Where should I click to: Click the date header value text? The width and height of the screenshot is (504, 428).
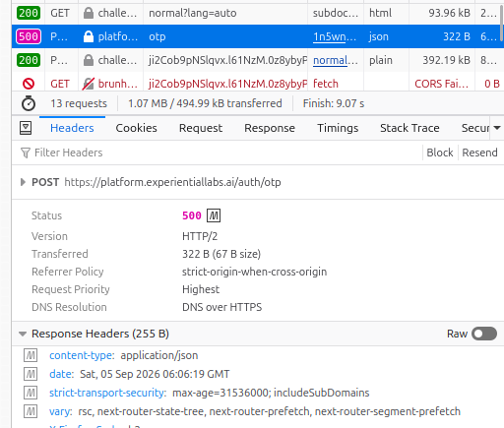(x=155, y=374)
